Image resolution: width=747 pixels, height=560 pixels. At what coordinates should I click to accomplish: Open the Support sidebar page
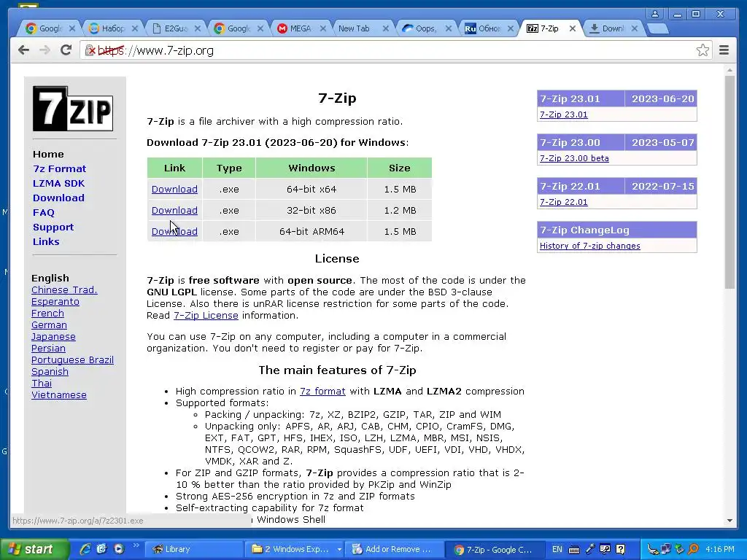tap(53, 227)
